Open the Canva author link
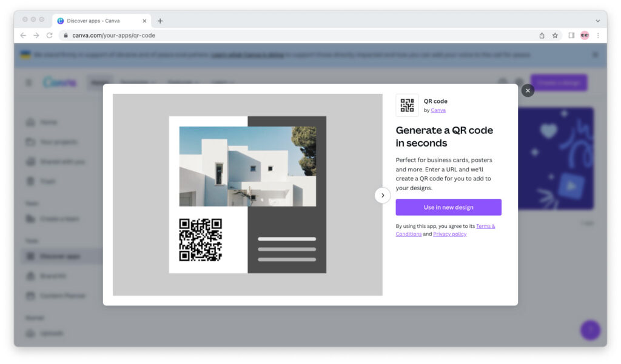This screenshot has width=621, height=364. click(x=438, y=110)
